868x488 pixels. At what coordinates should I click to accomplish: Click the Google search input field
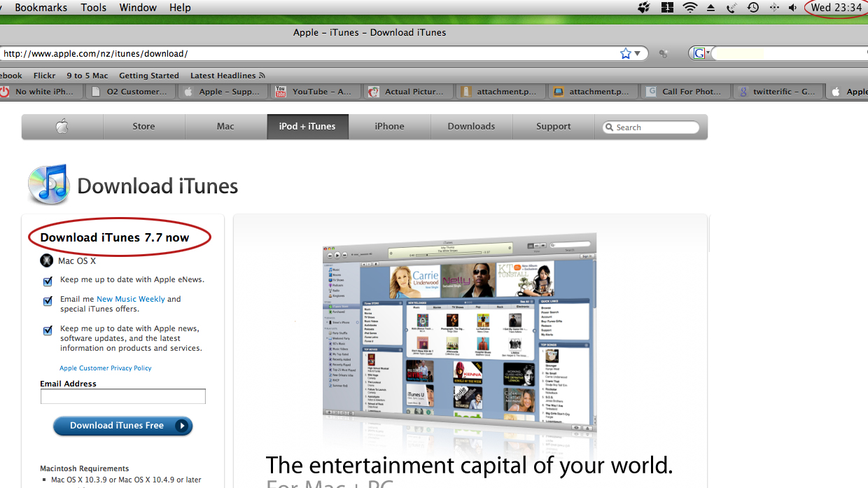click(790, 53)
